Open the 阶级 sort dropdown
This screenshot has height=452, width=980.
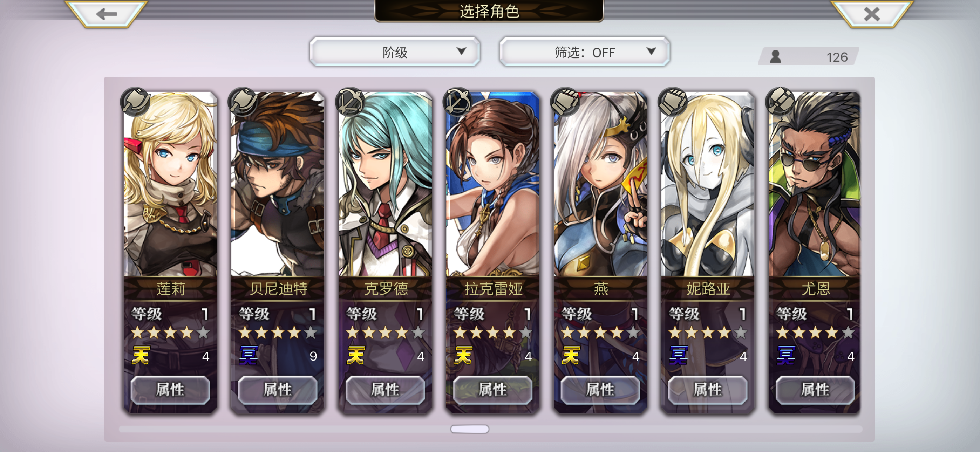pos(395,52)
